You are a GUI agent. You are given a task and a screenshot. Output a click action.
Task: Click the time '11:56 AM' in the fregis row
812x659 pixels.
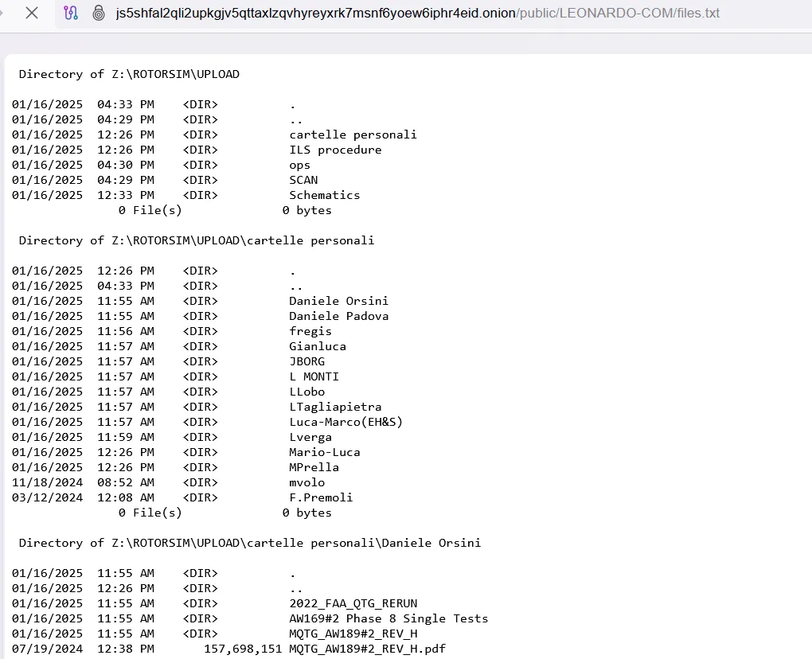pos(126,331)
